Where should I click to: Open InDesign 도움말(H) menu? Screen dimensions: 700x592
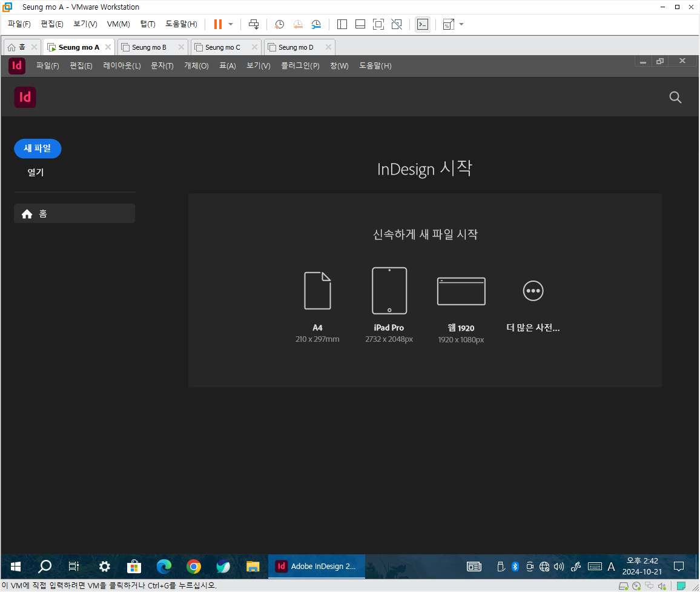375,65
